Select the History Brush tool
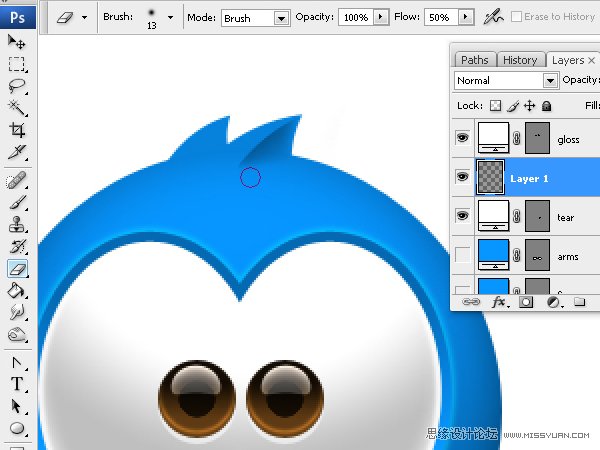Screen dimensions: 600x450 pyautogui.click(x=16, y=247)
